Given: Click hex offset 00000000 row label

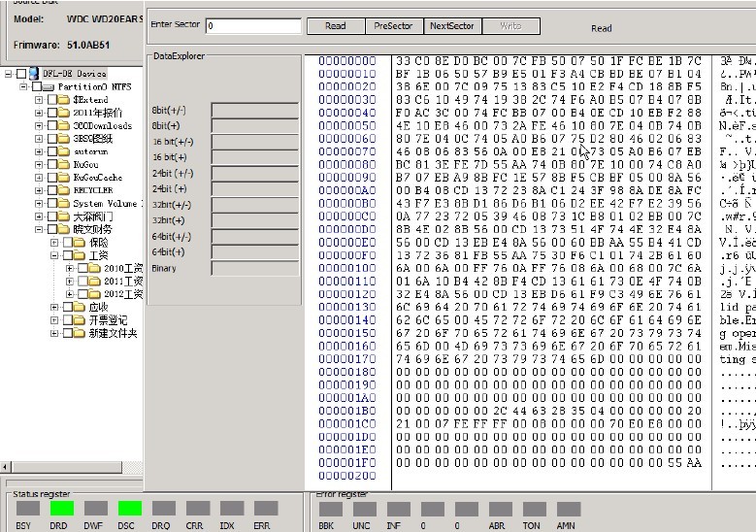Looking at the screenshot, I should 347,61.
